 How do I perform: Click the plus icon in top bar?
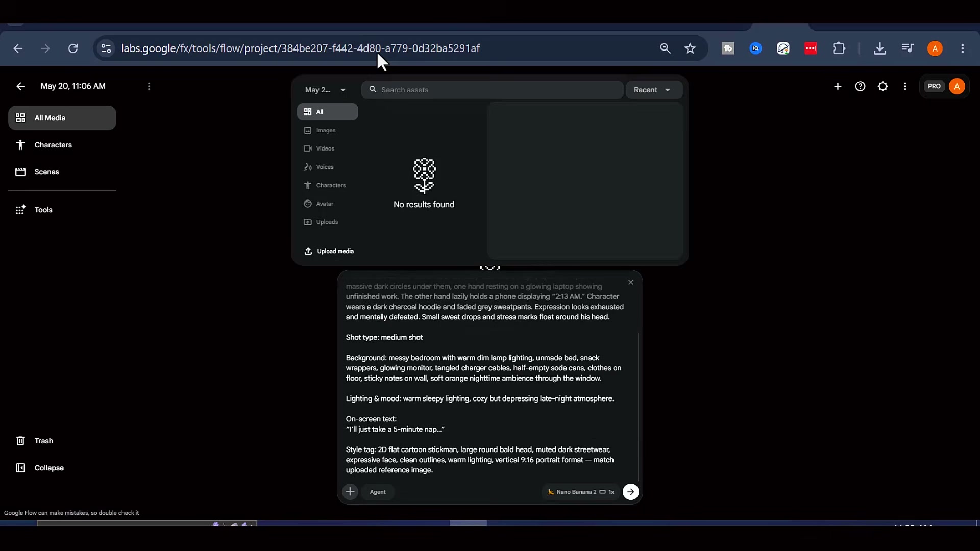pos(838,86)
